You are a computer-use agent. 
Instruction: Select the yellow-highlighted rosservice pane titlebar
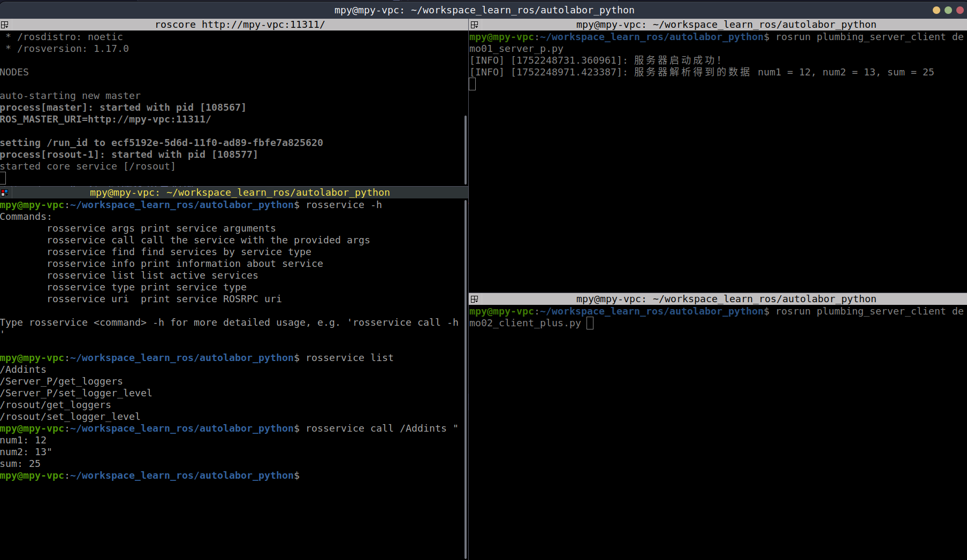tap(239, 193)
